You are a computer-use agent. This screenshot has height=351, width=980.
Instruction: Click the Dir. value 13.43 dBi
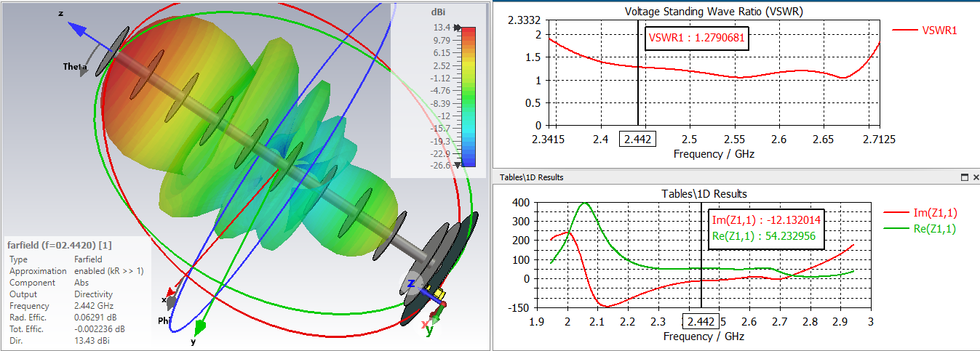pyautogui.click(x=92, y=340)
